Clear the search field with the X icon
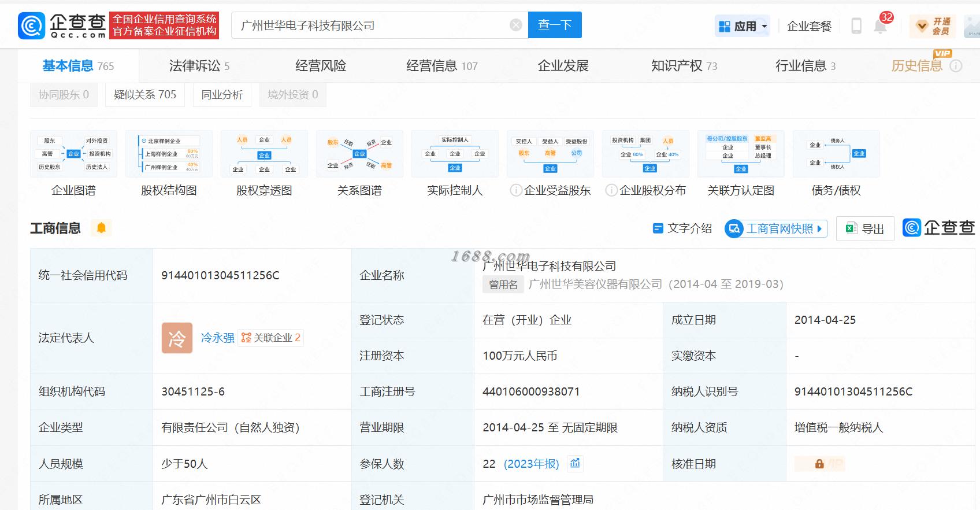 coord(516,25)
